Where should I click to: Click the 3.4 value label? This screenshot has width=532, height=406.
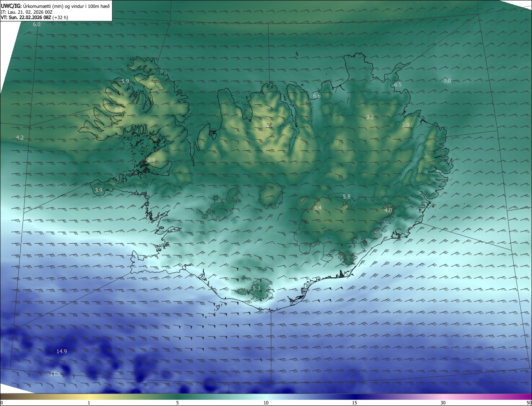coord(318,208)
